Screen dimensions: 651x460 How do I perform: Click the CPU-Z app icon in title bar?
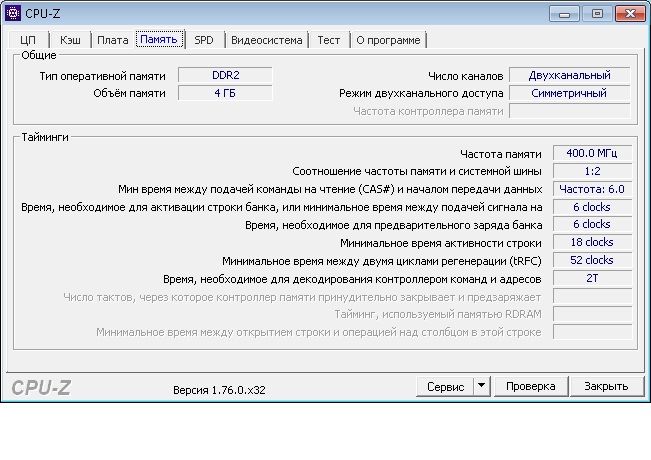13,13
